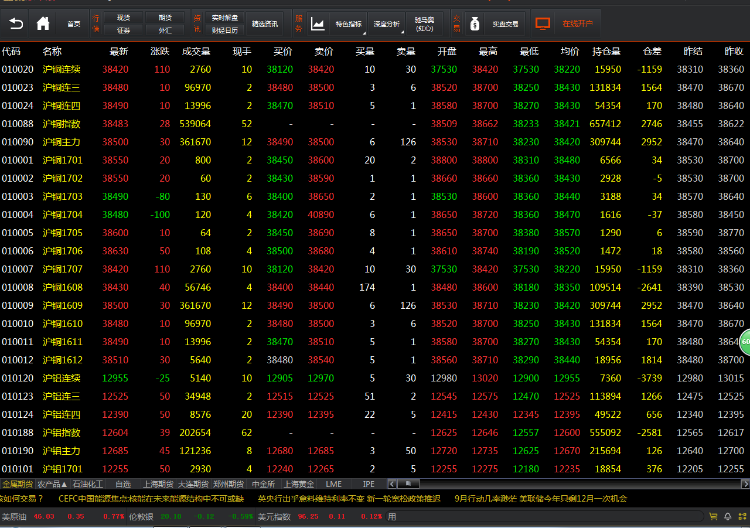Click the money bag trading icon

474,23
